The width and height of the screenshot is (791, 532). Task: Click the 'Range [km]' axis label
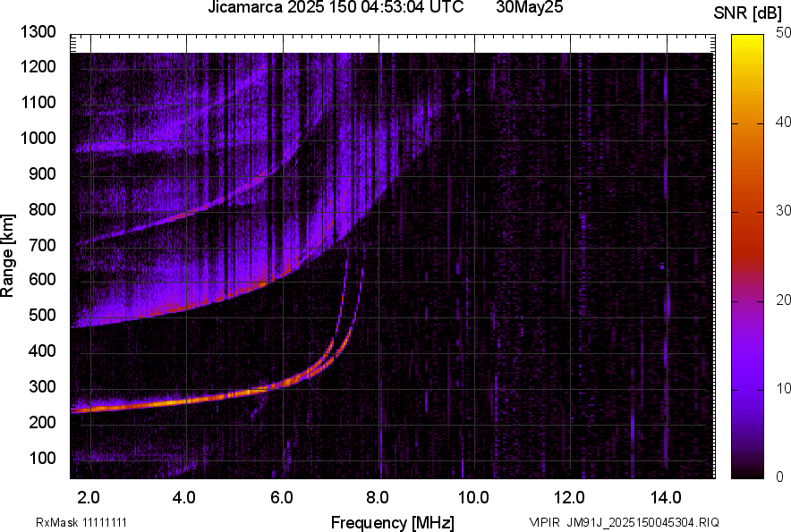pos(7,256)
